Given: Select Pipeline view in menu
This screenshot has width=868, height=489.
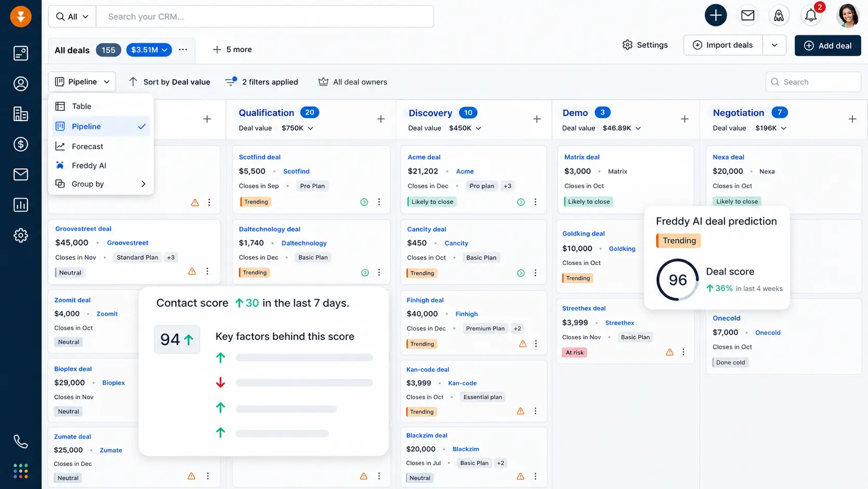Looking at the screenshot, I should pos(101,126).
